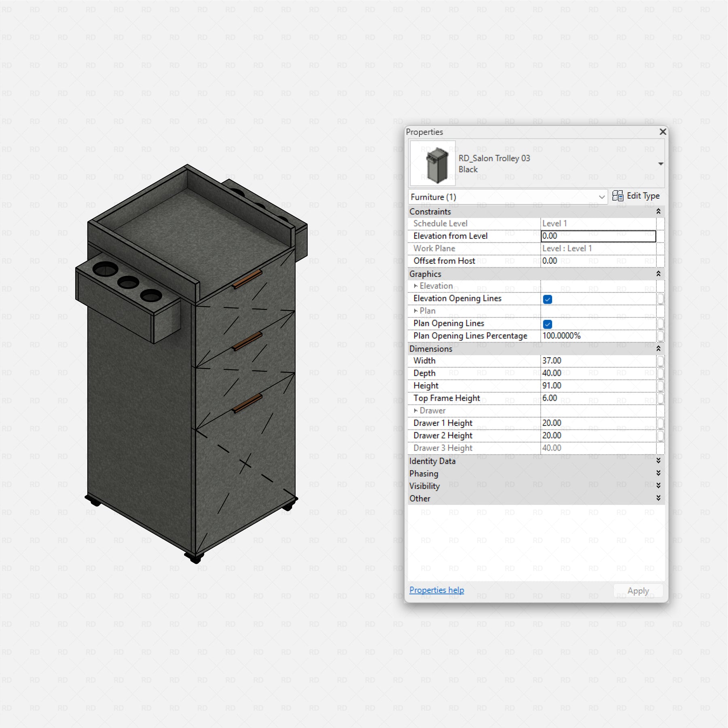
Task: Click the Height value field showing 91.00
Action: point(598,386)
